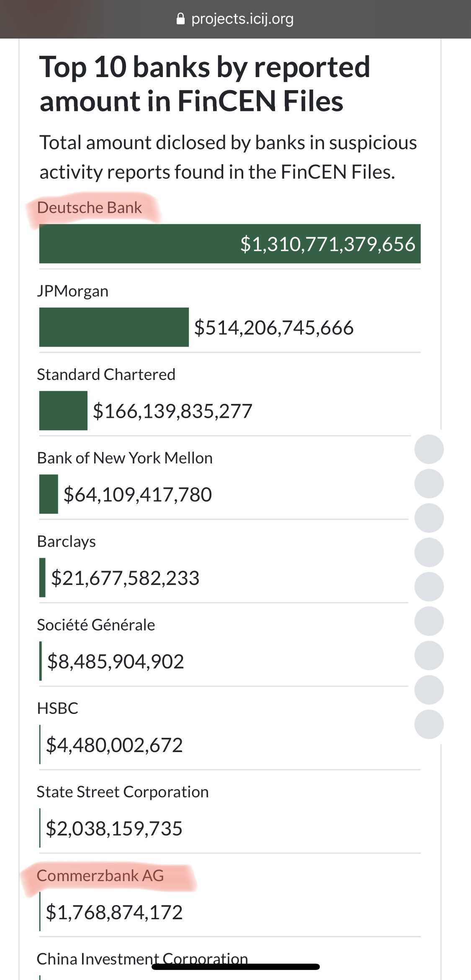Tap the Barclays label
This screenshot has height=980, width=471.
(x=67, y=542)
